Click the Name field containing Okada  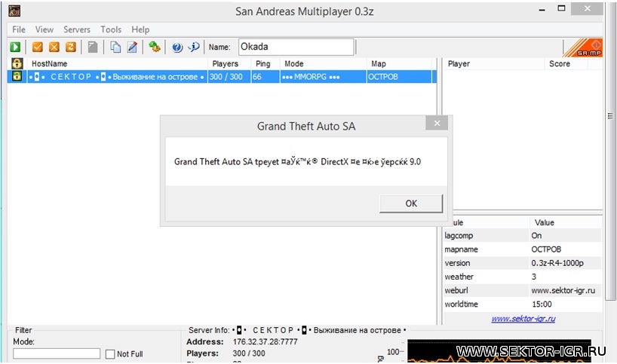coord(296,47)
